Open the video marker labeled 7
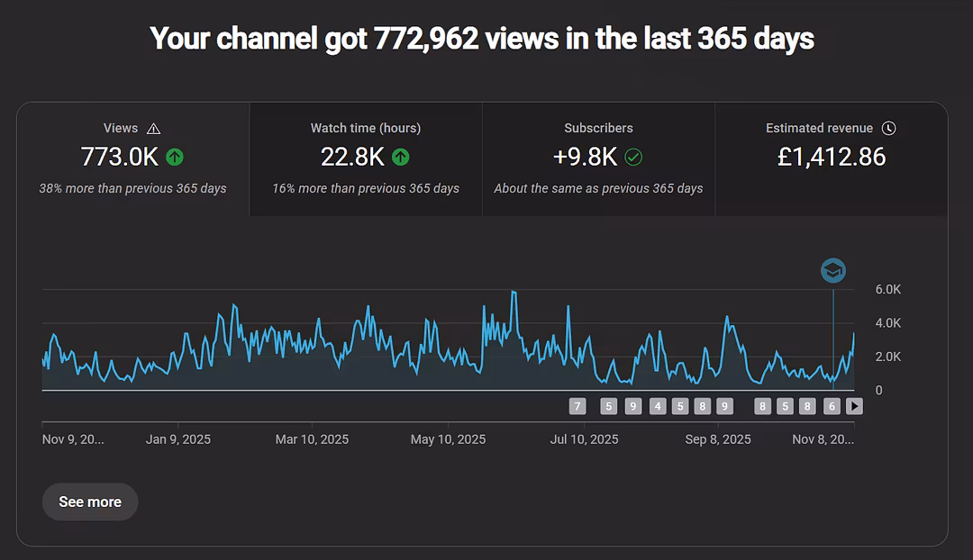Image resolution: width=973 pixels, height=560 pixels. coord(577,406)
